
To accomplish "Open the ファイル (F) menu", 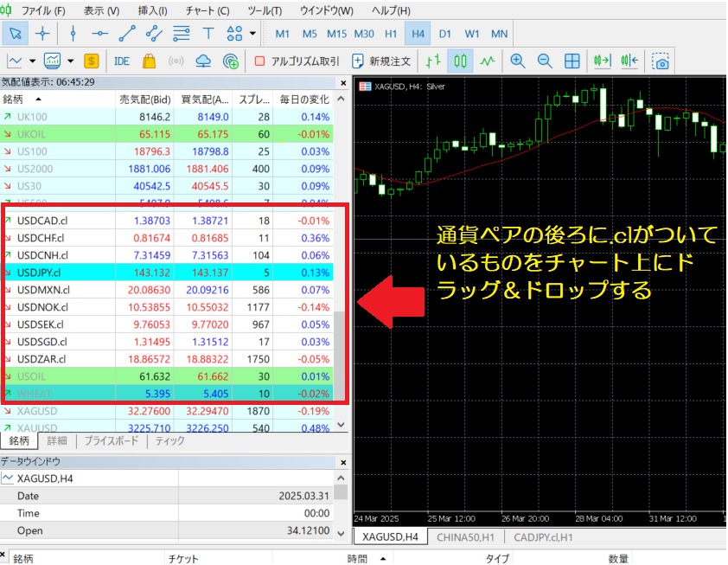I will point(43,10).
